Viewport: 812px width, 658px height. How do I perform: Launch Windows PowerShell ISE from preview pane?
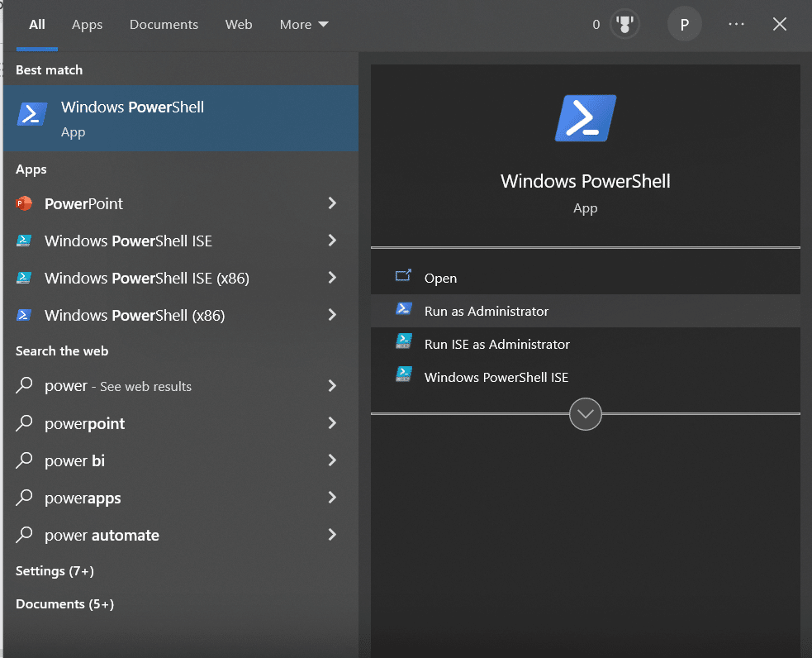coord(585,377)
